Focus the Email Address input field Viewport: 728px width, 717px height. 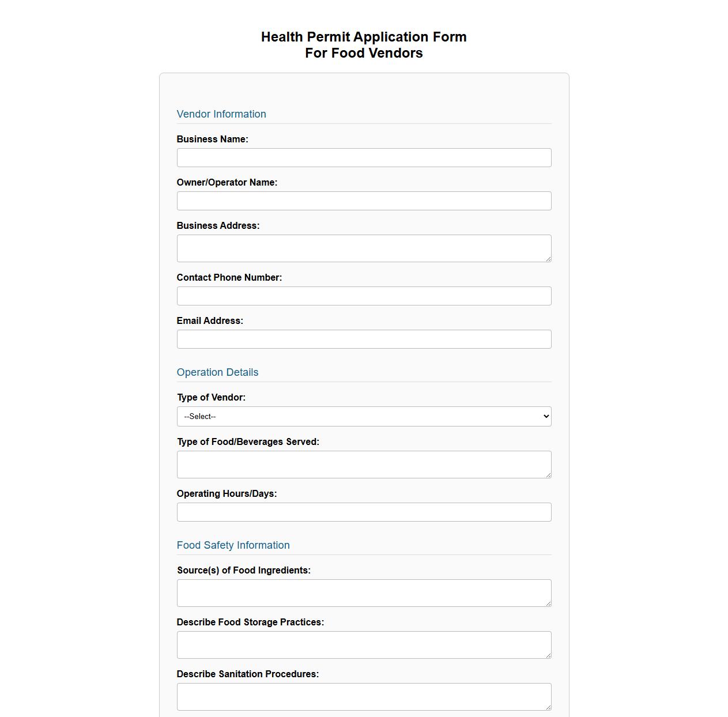coord(364,339)
